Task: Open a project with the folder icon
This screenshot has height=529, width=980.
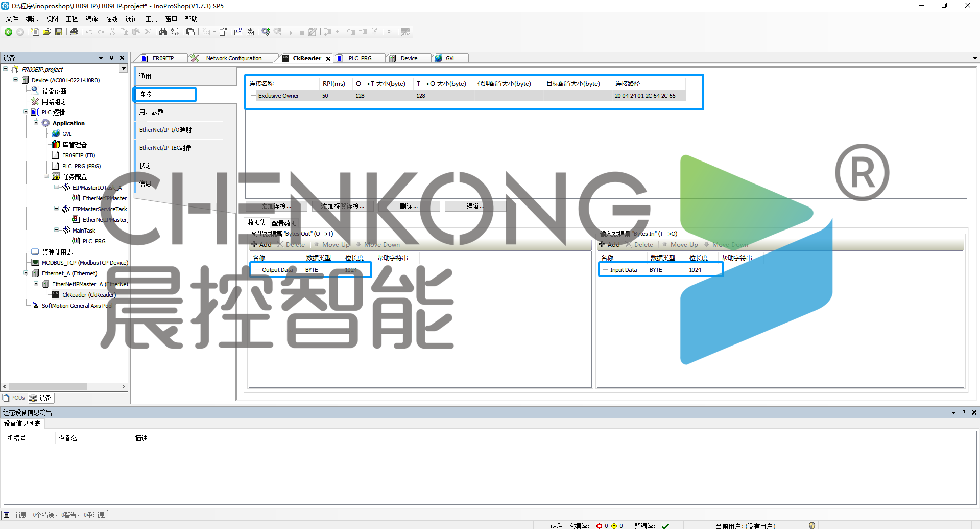Action: (46, 32)
